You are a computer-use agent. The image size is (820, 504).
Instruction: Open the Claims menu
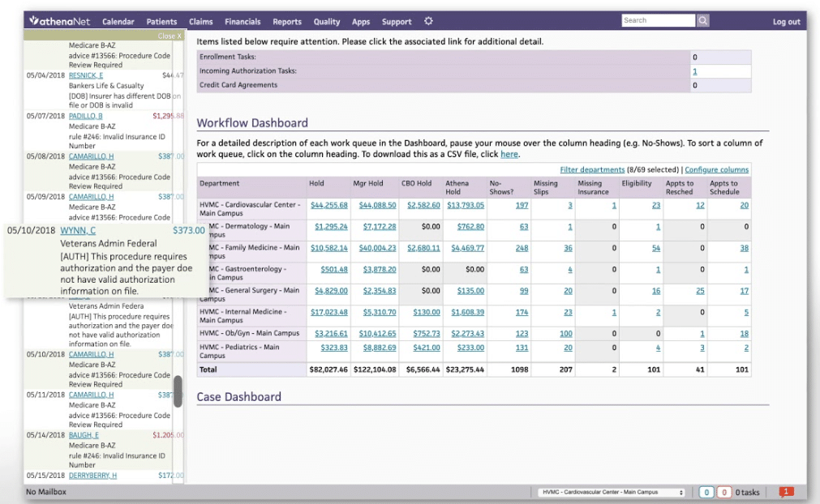(201, 21)
